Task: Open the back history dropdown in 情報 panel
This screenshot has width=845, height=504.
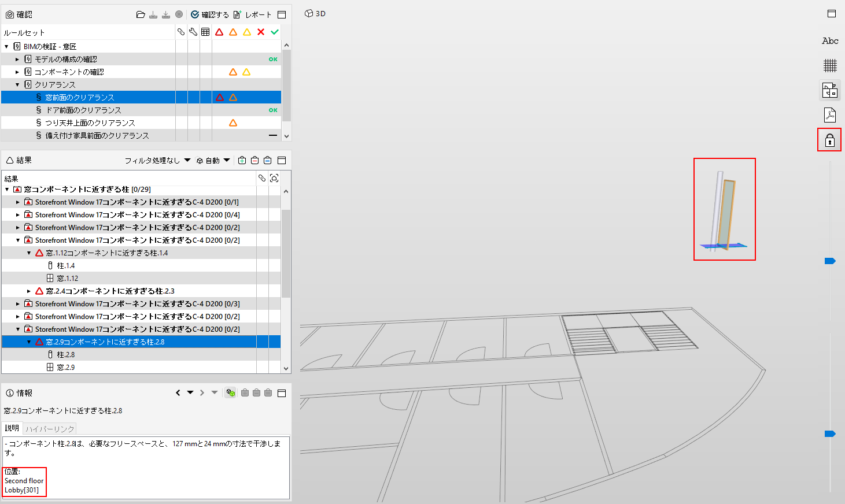Action: point(190,393)
